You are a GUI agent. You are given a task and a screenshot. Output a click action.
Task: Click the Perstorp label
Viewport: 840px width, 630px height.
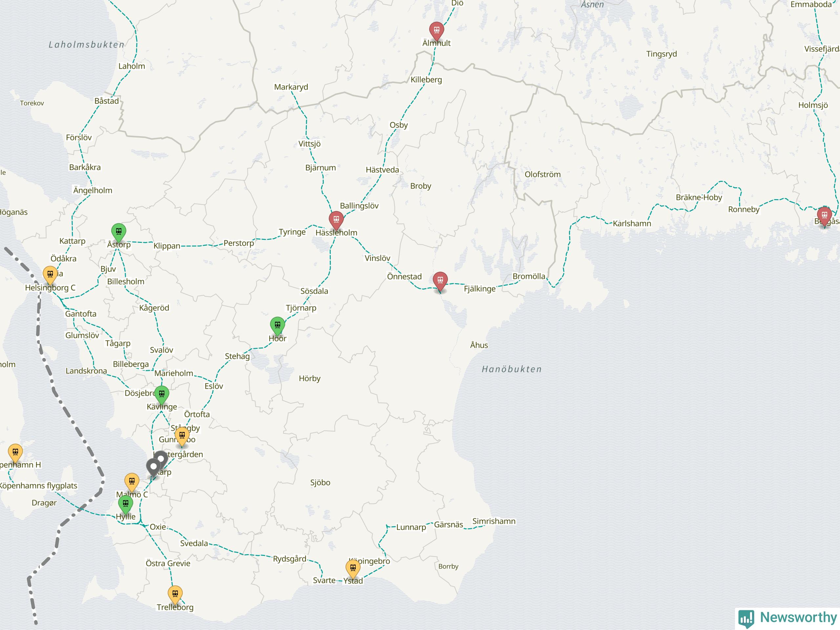click(239, 243)
